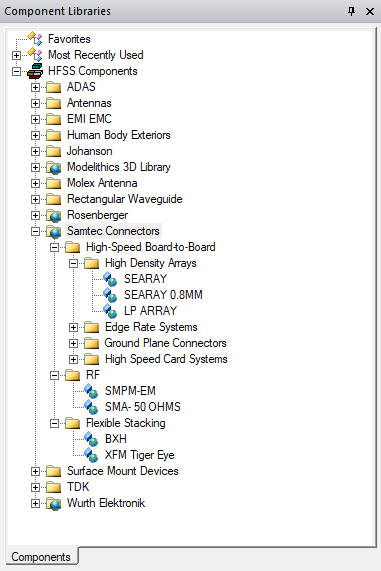The width and height of the screenshot is (381, 571).
Task: Click the SEARAY 0.8MM component icon
Action: click(x=110, y=295)
